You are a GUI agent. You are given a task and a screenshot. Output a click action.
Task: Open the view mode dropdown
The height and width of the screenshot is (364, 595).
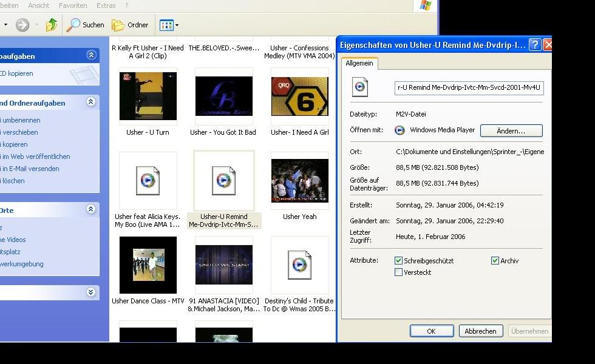click(x=169, y=25)
